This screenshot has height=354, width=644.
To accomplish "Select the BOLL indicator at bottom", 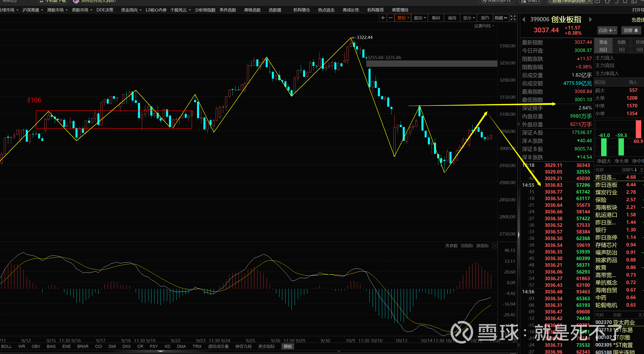I will (7, 346).
